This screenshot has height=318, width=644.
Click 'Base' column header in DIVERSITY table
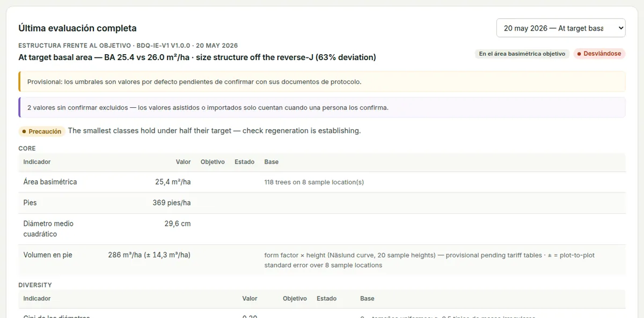(x=367, y=298)
